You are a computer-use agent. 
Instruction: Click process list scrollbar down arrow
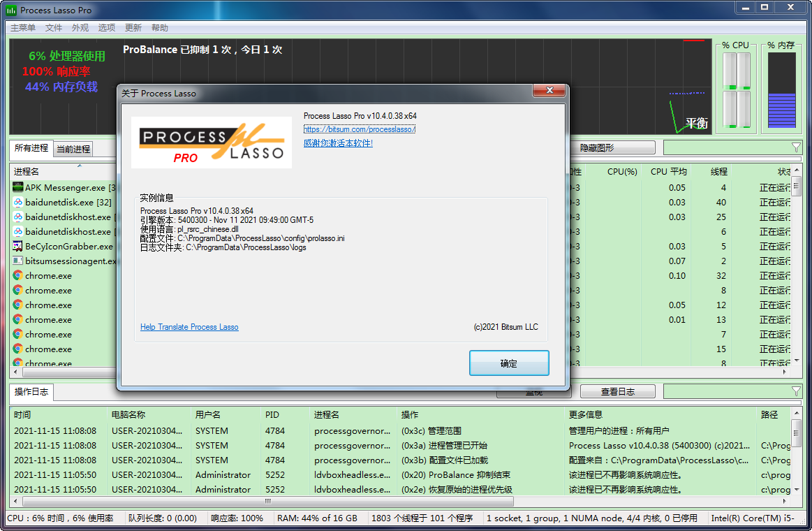pyautogui.click(x=797, y=360)
